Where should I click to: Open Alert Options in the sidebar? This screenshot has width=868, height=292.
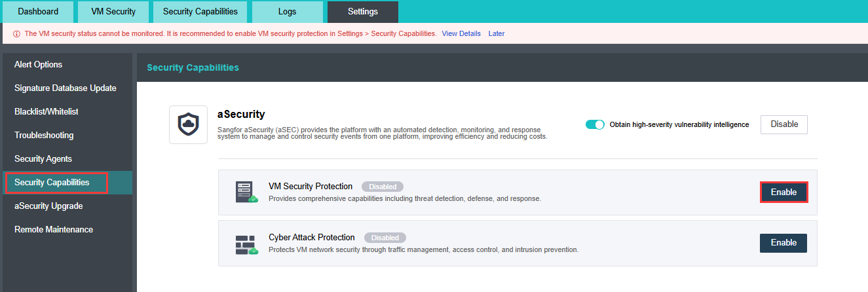[x=39, y=65]
